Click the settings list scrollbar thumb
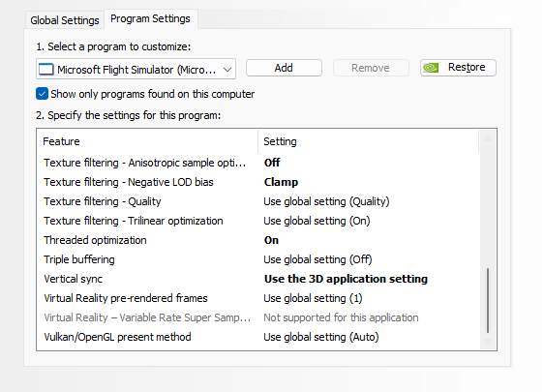The image size is (544, 392). pyautogui.click(x=488, y=300)
